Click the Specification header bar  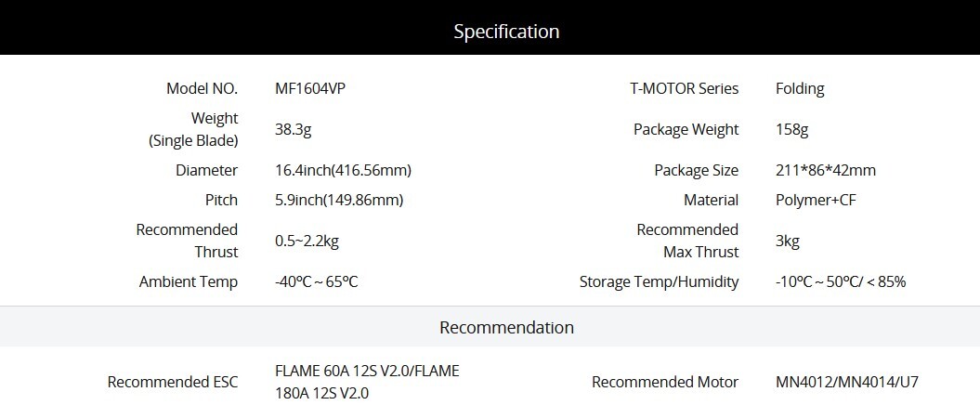[x=490, y=28]
